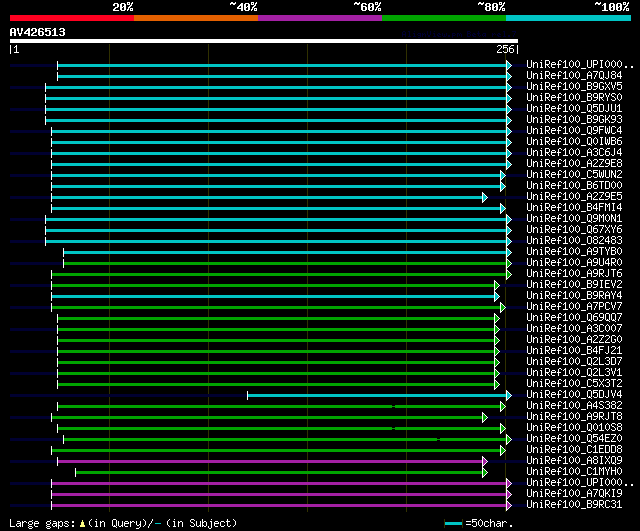Select the UniRef100_A2Z2G0 entry
640x531 pixels.
coord(574,340)
